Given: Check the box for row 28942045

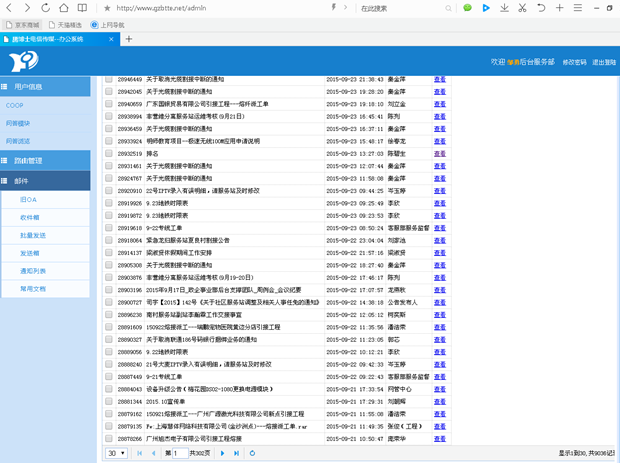Looking at the screenshot, I should 109,92.
